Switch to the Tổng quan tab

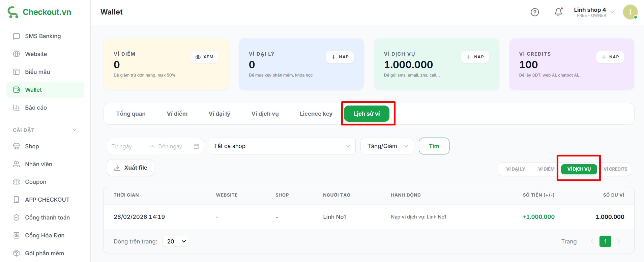point(131,114)
